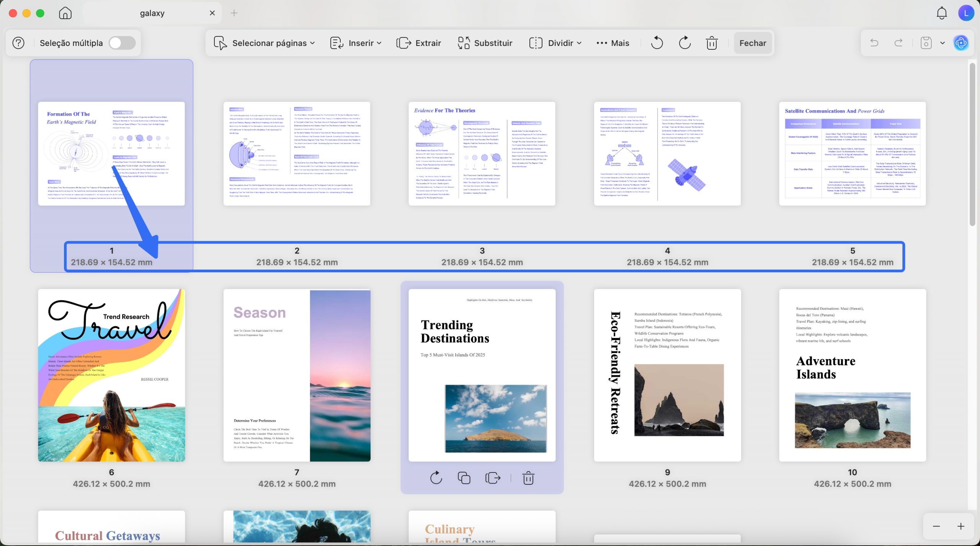Open the notifications bell
The image size is (980, 546).
[941, 13]
